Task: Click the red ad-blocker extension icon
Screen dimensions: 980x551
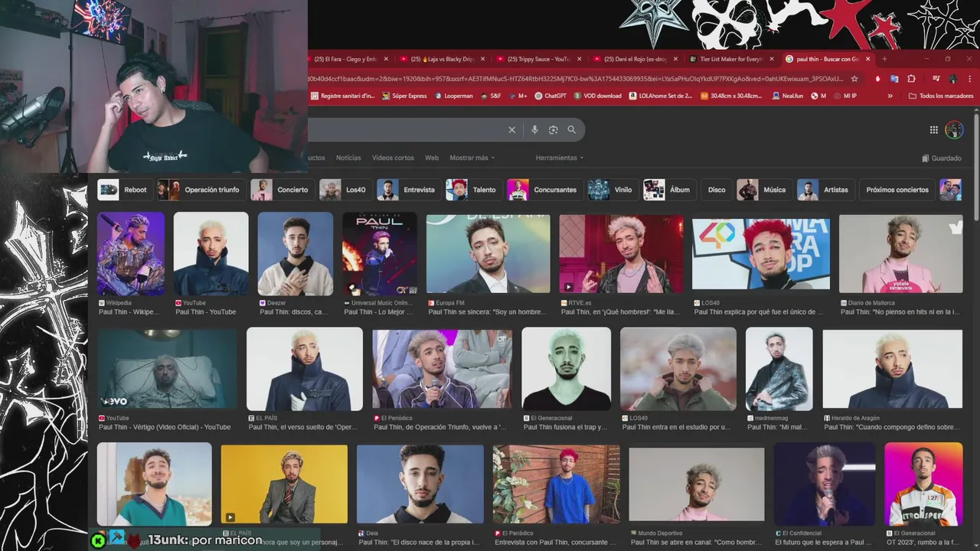Action: pos(877,78)
